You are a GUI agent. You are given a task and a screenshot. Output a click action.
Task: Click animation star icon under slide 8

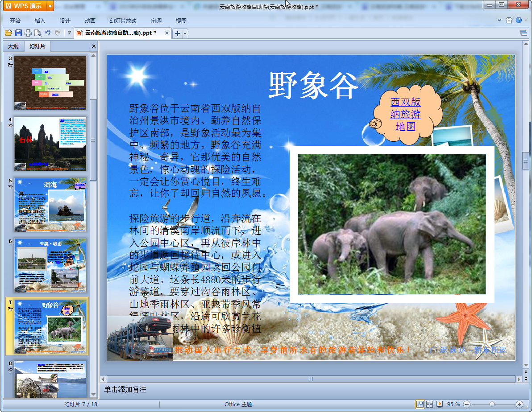[x=10, y=370]
